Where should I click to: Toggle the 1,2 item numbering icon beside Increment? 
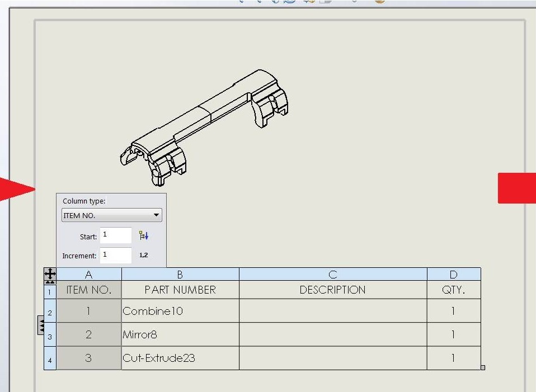144,255
